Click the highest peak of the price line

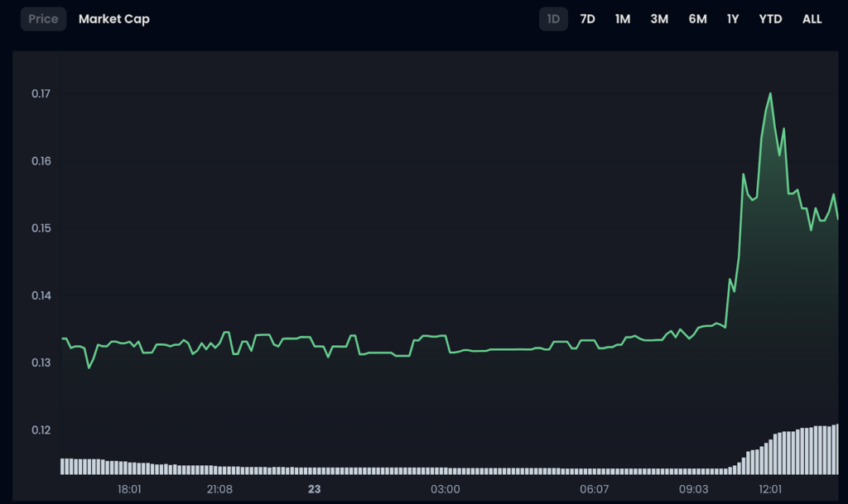point(770,94)
